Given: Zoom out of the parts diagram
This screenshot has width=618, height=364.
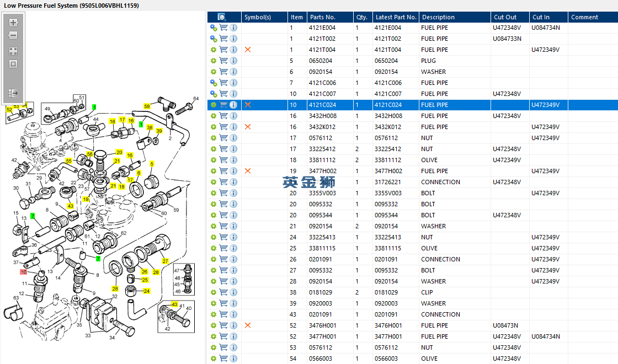Looking at the screenshot, I should pyautogui.click(x=13, y=35).
